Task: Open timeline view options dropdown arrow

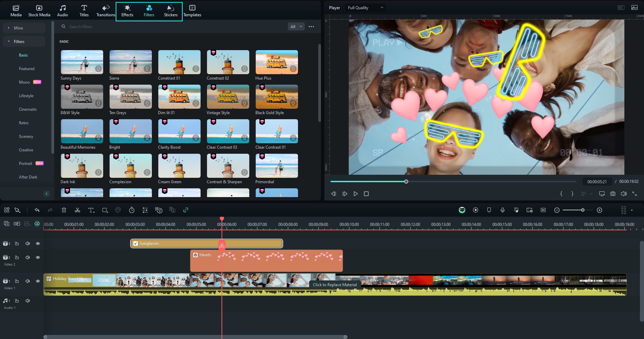Action: point(632,210)
